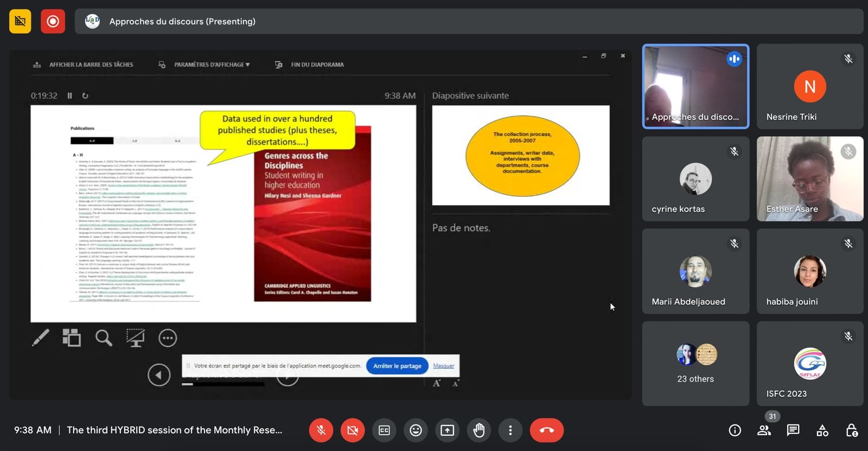Viewport: 868px width, 451px height.
Task: Open more slideshow options ellipsis
Action: 168,338
